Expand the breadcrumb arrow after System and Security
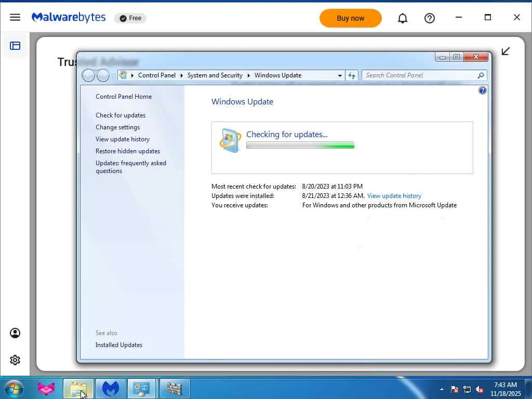The width and height of the screenshot is (532, 399). tap(249, 75)
